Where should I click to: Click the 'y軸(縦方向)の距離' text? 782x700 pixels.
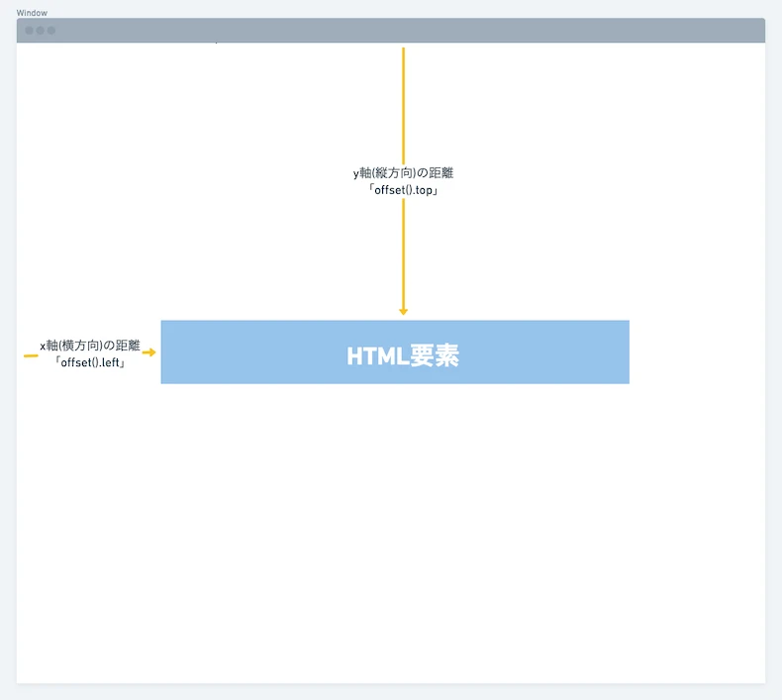click(x=403, y=173)
